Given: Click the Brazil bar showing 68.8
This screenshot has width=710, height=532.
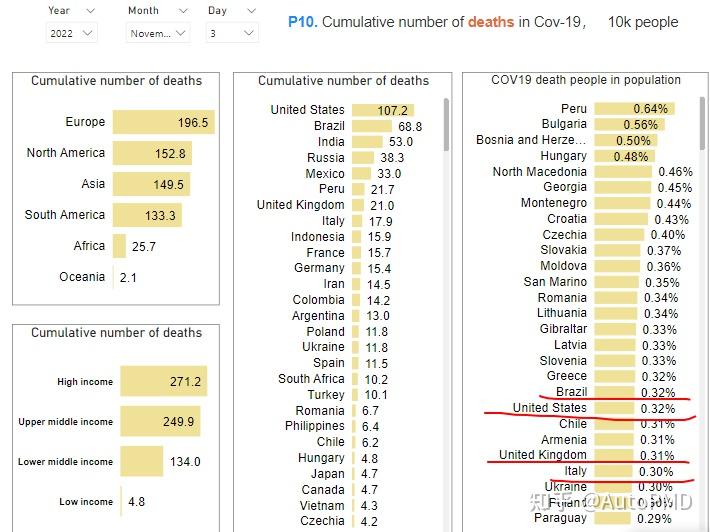Looking at the screenshot, I should click(x=372, y=126).
